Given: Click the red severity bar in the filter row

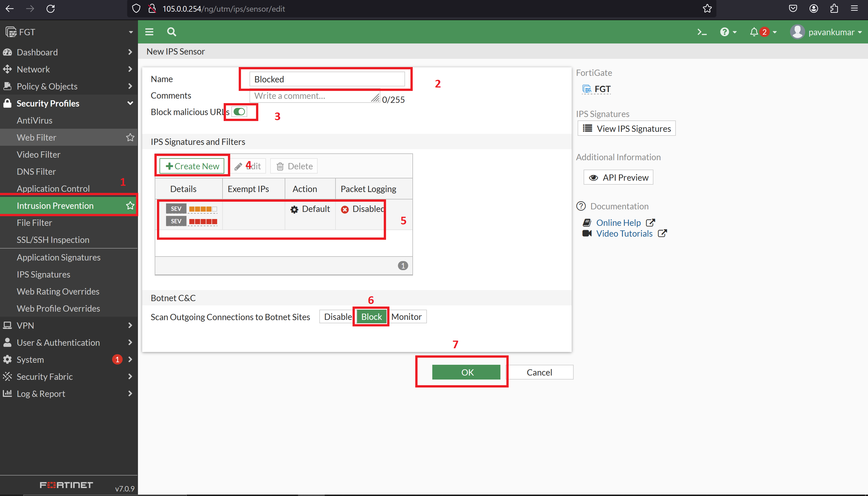Looking at the screenshot, I should click(x=203, y=221).
